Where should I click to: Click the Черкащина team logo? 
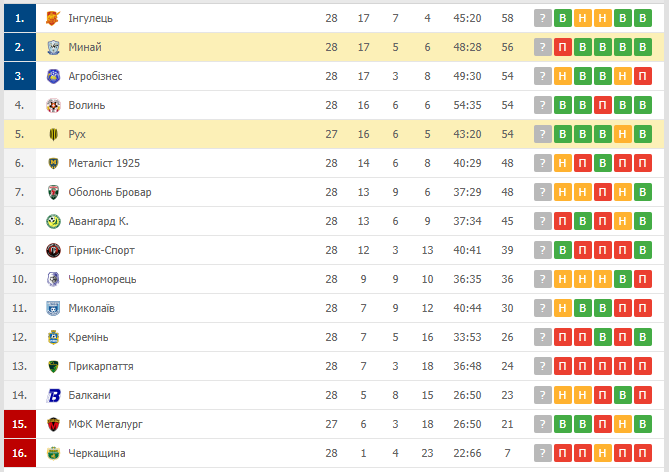53,453
